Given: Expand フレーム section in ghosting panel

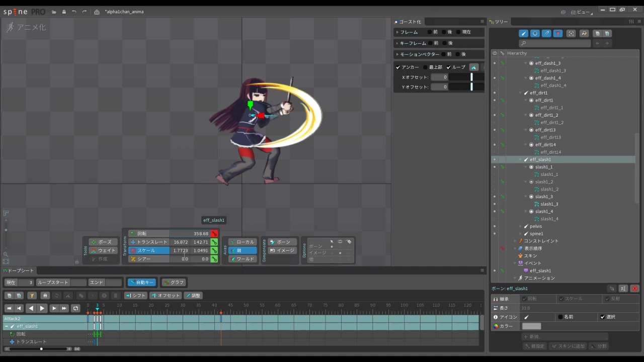Looking at the screenshot, I should point(397,32).
